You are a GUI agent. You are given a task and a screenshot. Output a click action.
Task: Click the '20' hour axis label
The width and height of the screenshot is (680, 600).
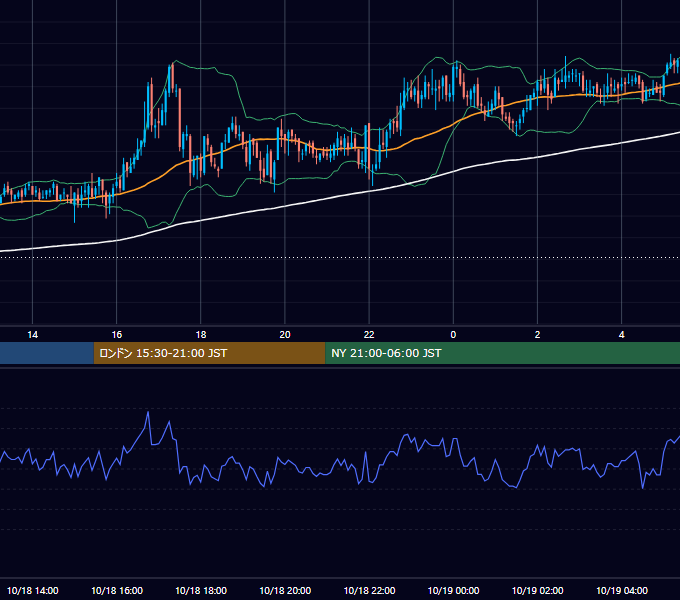click(x=285, y=335)
